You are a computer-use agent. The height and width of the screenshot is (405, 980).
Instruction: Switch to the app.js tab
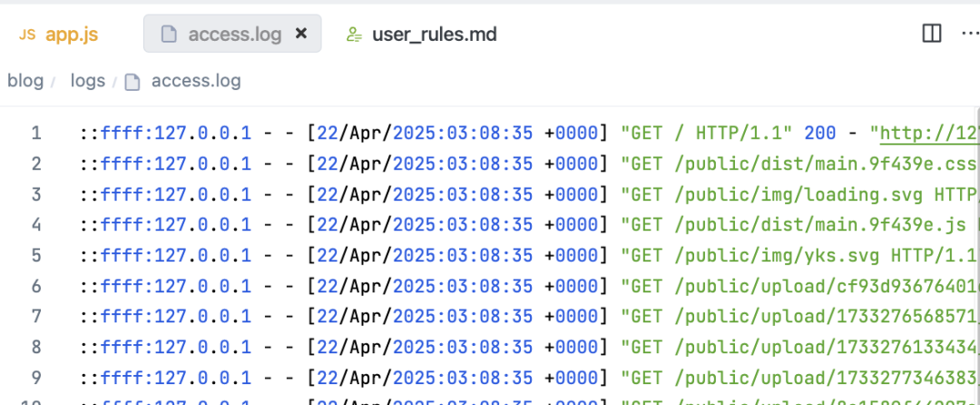coord(71,35)
